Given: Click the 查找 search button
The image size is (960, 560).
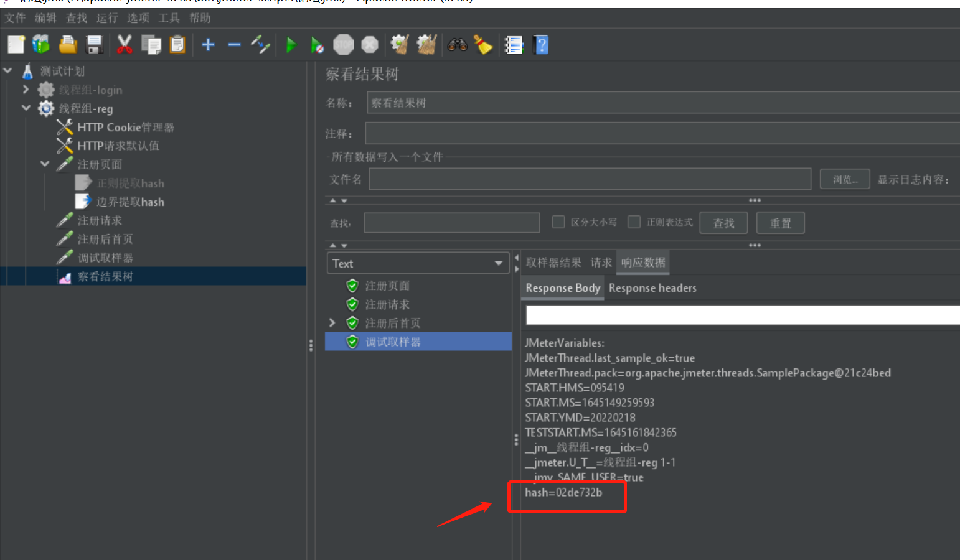Looking at the screenshot, I should pos(723,223).
